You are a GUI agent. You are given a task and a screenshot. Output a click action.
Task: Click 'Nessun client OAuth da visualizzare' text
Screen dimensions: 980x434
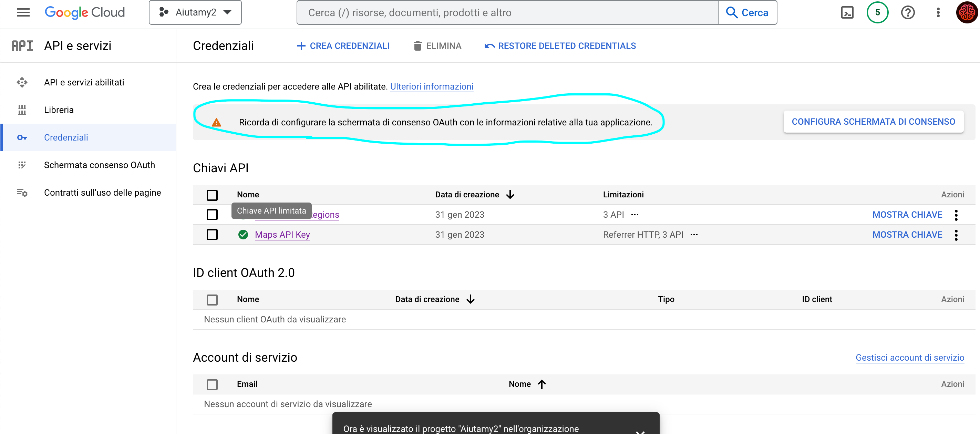[x=275, y=320]
